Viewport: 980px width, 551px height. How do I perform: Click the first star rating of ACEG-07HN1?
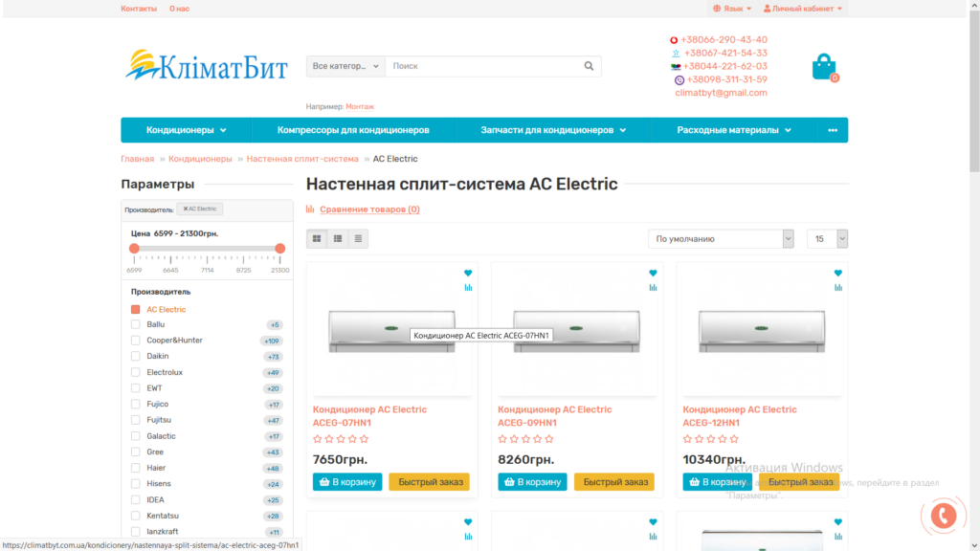tap(318, 439)
